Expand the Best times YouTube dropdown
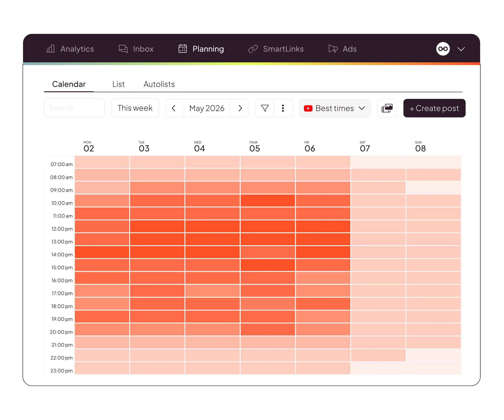The height and width of the screenshot is (420, 504). coord(335,108)
